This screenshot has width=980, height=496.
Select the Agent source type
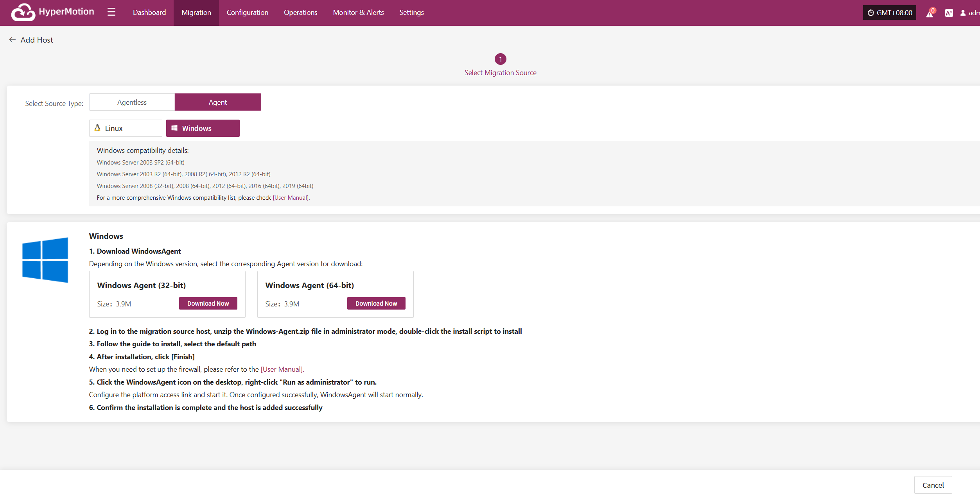(x=218, y=102)
